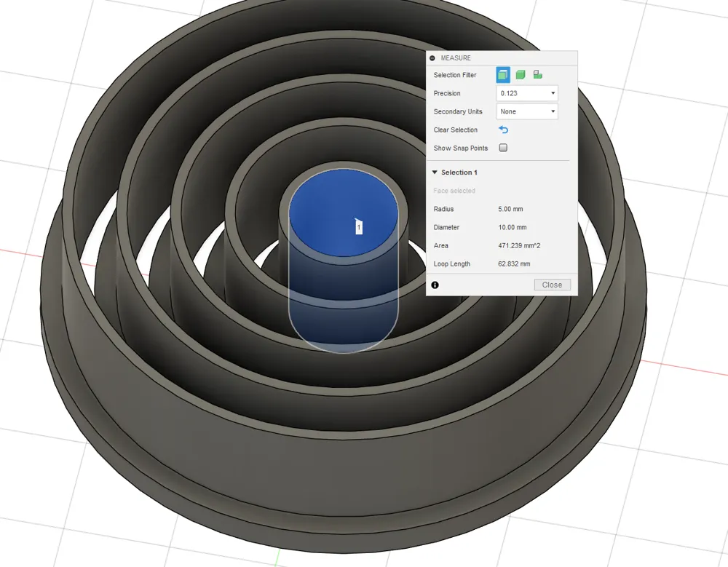Viewport: 728px width, 567px height.
Task: Select the Component priority selection filter
Action: pyautogui.click(x=537, y=74)
